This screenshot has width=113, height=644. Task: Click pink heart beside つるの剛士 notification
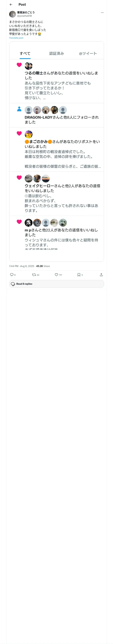pyautogui.click(x=19, y=65)
